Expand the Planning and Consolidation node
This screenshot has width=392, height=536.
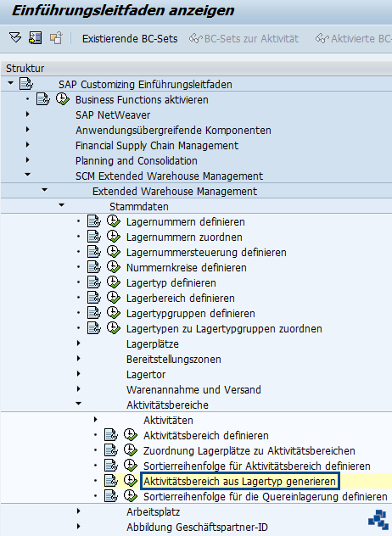(28, 160)
